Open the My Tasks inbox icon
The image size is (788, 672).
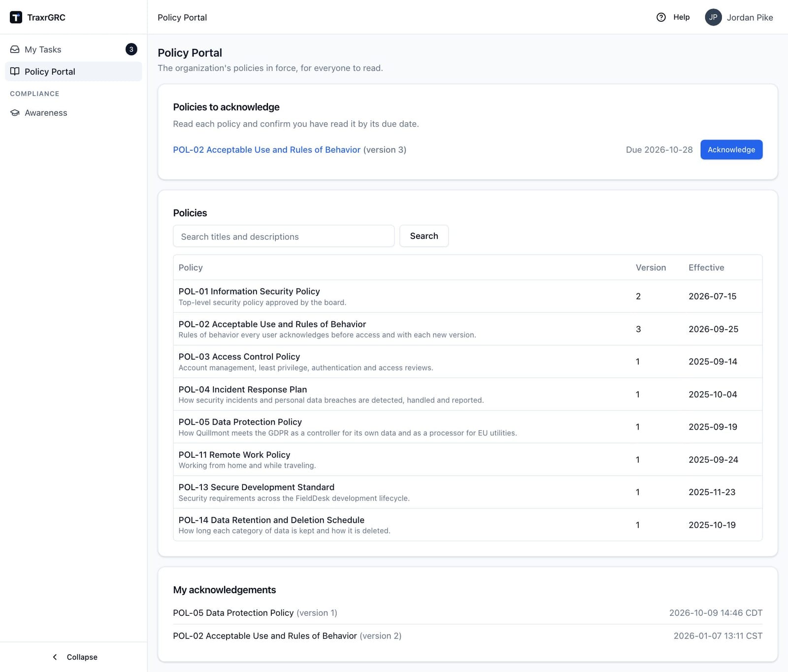(15, 49)
